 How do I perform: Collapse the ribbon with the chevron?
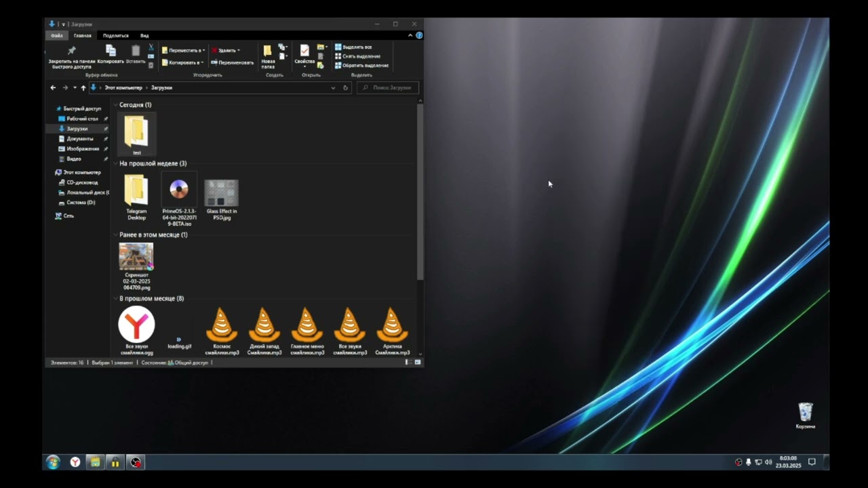coord(410,35)
